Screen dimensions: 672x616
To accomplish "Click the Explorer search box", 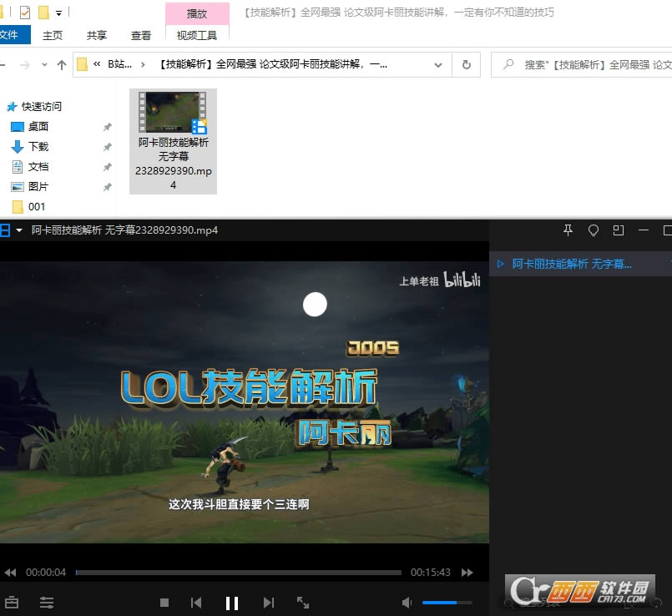I will coord(582,65).
